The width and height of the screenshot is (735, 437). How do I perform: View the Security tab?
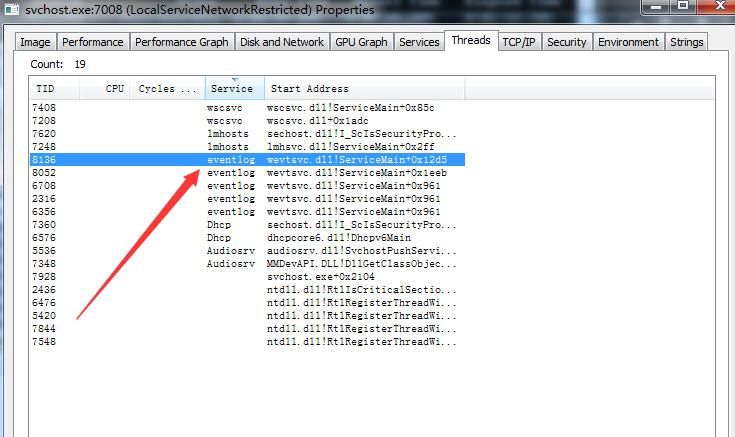point(567,42)
